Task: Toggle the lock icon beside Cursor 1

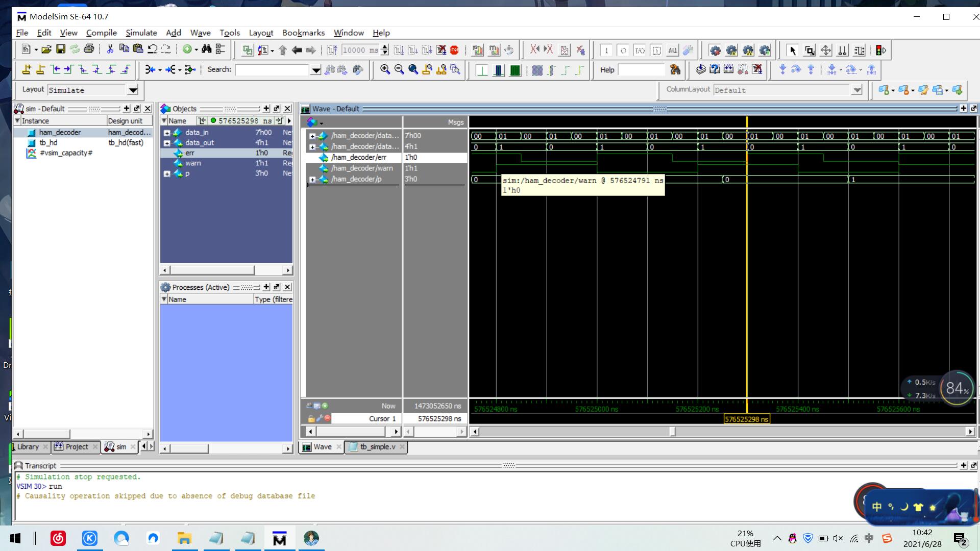Action: pos(311,419)
